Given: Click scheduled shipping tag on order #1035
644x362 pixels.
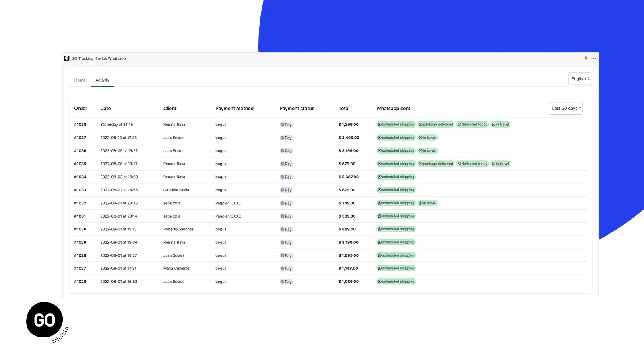Looking at the screenshot, I should click(x=396, y=164).
